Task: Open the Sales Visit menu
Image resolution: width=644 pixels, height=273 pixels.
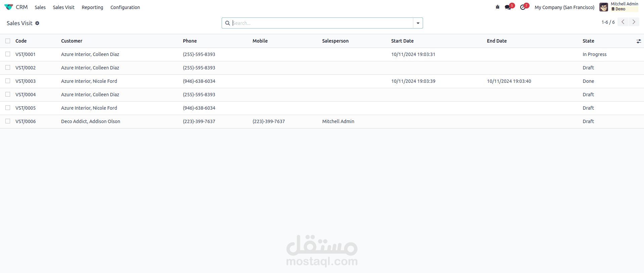Action: tap(63, 7)
